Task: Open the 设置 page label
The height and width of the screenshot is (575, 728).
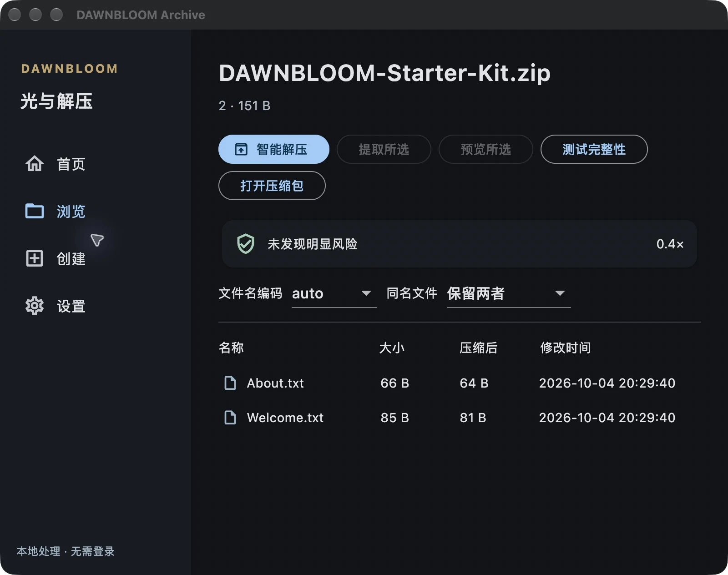Action: point(71,306)
